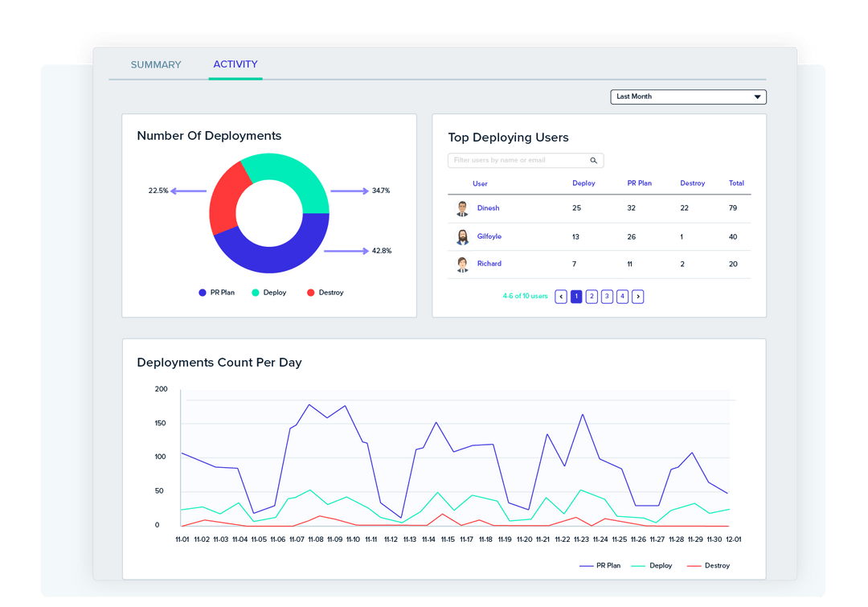Click the arrow pointing to 42.8%
Viewport: 868px width, 607px height.
pyautogui.click(x=344, y=251)
